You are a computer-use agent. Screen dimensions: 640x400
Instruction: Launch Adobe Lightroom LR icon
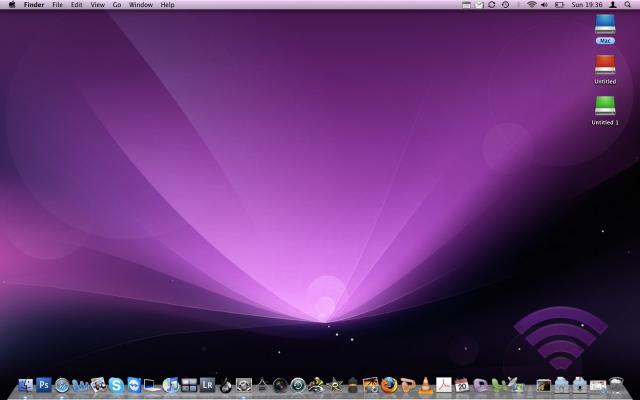pyautogui.click(x=207, y=385)
